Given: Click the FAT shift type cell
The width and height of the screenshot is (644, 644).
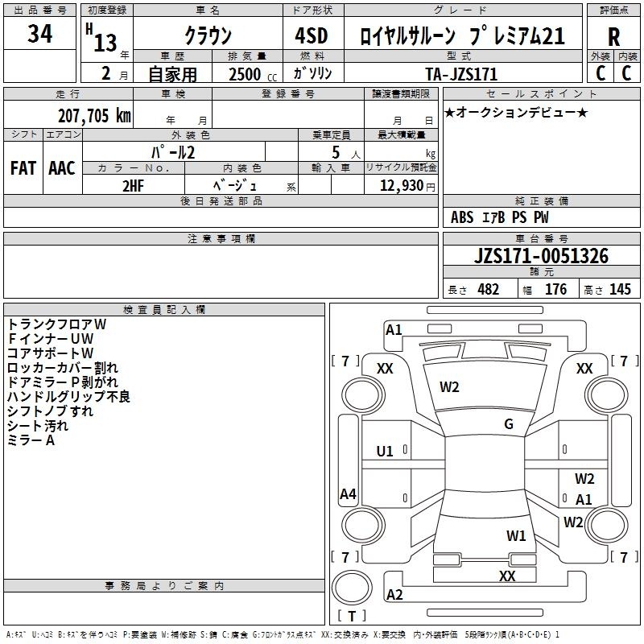Looking at the screenshot, I should 23,167.
